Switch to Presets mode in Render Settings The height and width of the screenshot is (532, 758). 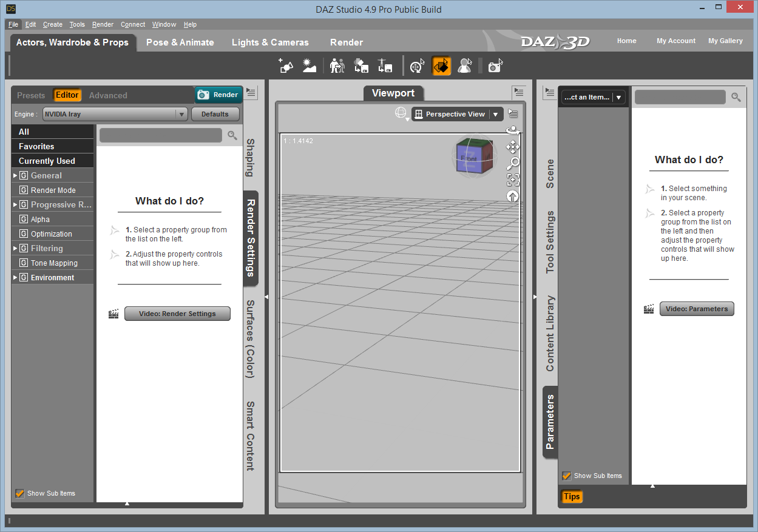pyautogui.click(x=31, y=95)
